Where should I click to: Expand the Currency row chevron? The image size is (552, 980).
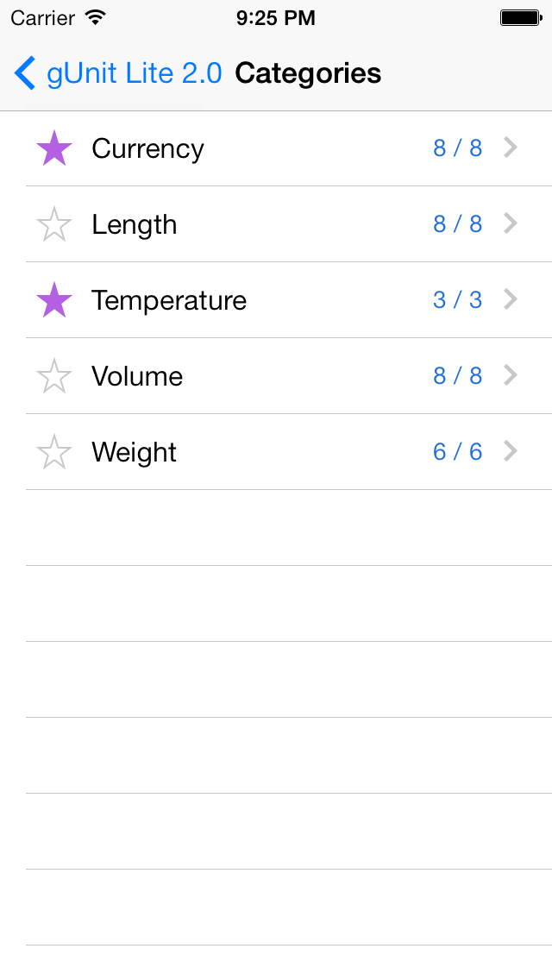(x=511, y=148)
